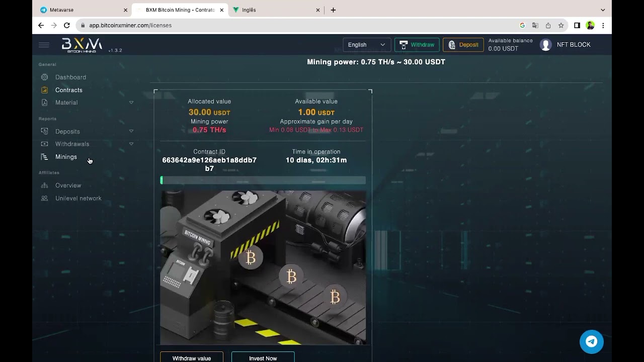This screenshot has width=644, height=362.
Task: Expand the Deposits submenu arrow
Action: pyautogui.click(x=131, y=131)
